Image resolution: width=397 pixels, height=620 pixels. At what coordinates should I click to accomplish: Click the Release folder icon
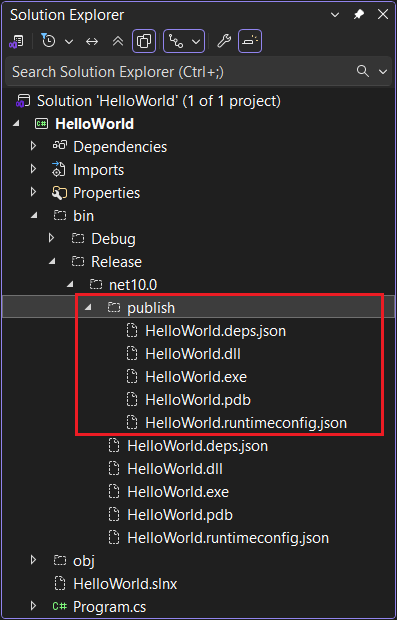(x=78, y=261)
